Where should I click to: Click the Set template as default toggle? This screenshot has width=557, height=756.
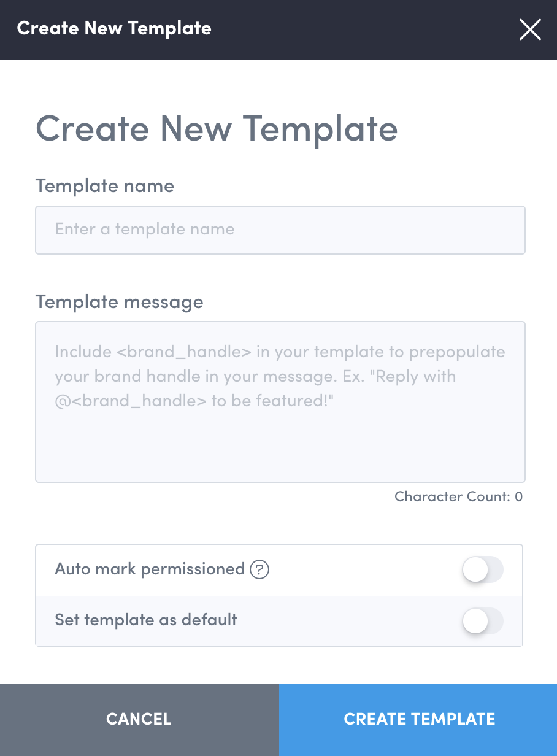(x=482, y=621)
